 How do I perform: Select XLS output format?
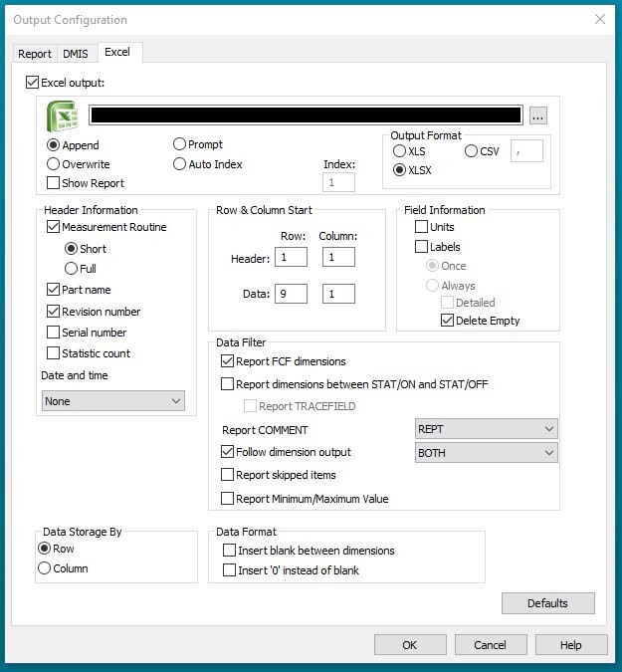(x=399, y=151)
